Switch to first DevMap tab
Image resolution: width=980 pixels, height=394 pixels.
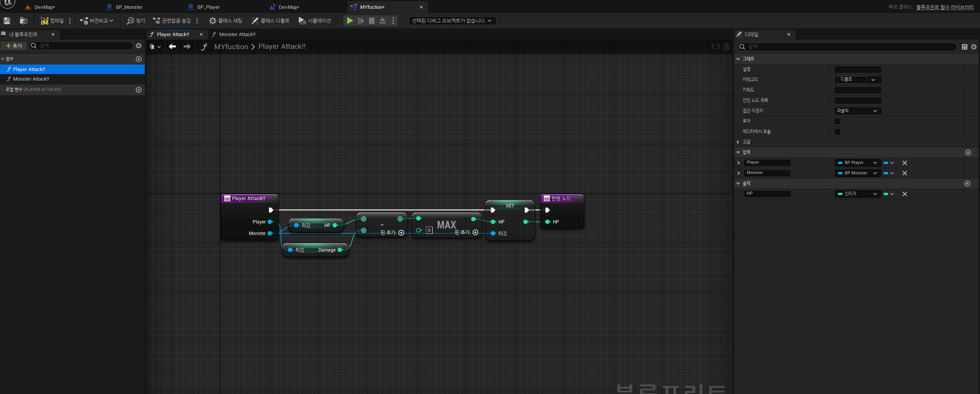(x=45, y=7)
